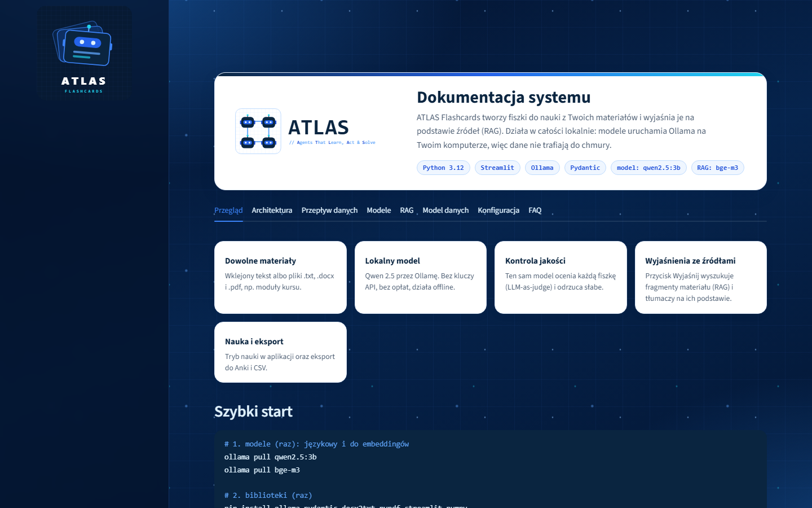Select the Dowolne materiały card
Viewport: 812px width, 508px height.
coord(280,277)
